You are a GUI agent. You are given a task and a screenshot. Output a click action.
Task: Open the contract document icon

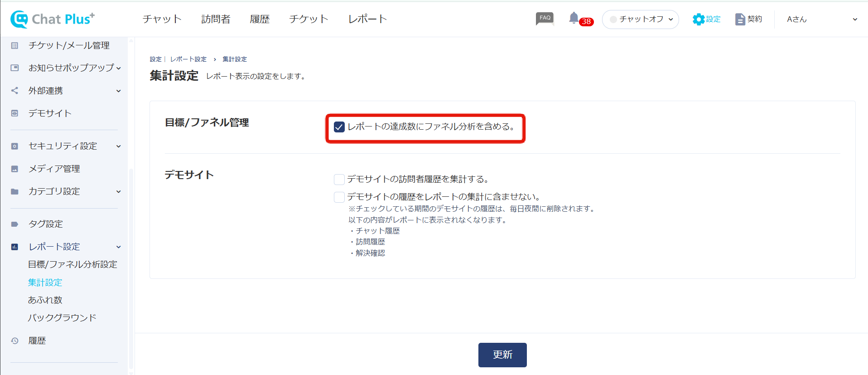tap(740, 19)
